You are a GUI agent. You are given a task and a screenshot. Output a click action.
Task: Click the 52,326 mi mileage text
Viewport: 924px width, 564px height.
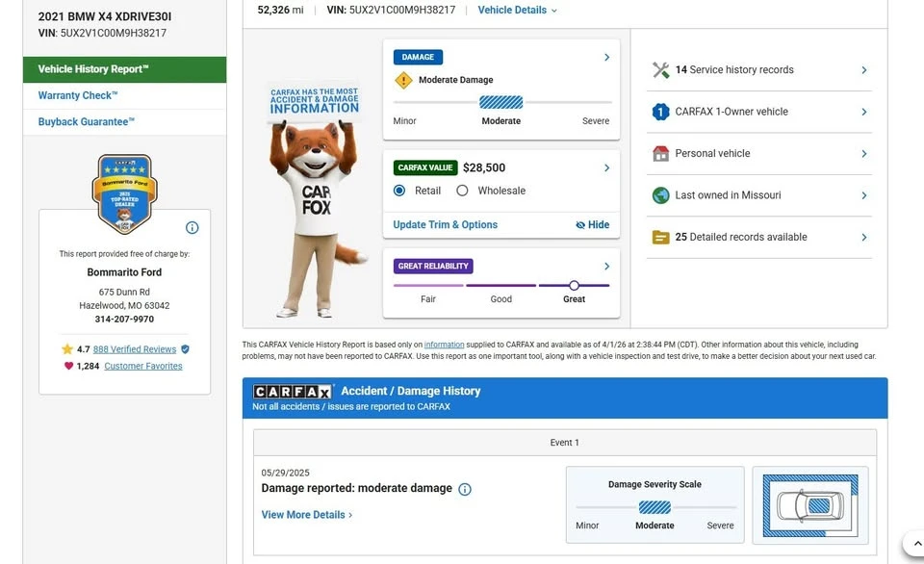click(x=280, y=10)
